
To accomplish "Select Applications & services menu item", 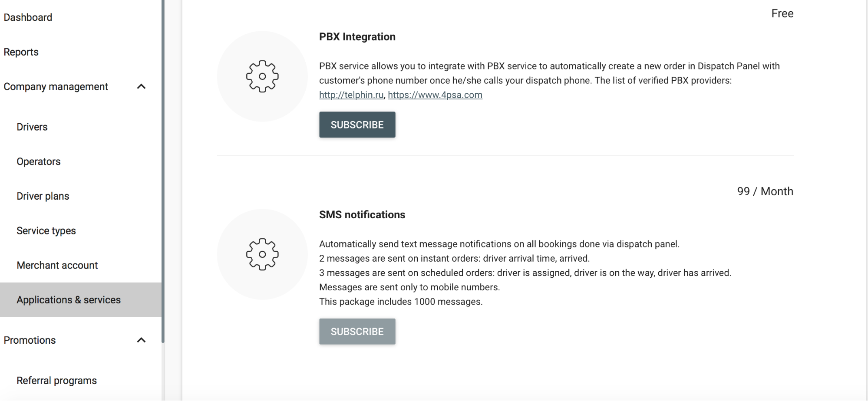I will [x=81, y=300].
